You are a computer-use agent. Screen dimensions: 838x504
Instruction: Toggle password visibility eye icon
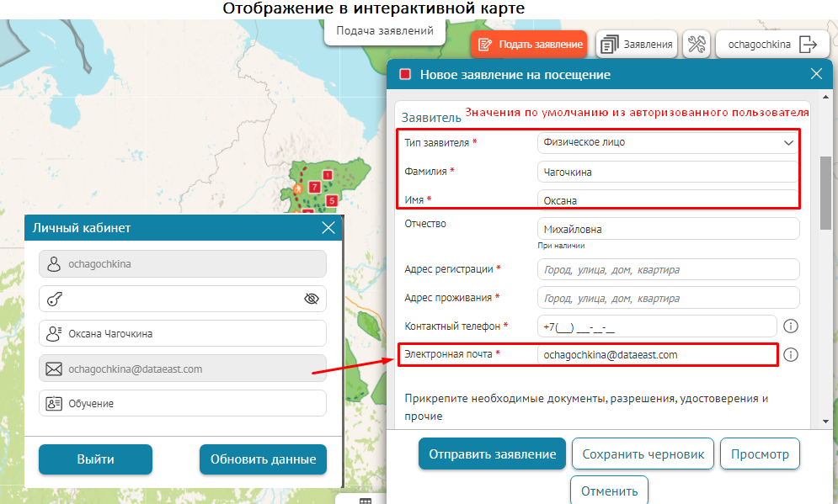(x=312, y=299)
